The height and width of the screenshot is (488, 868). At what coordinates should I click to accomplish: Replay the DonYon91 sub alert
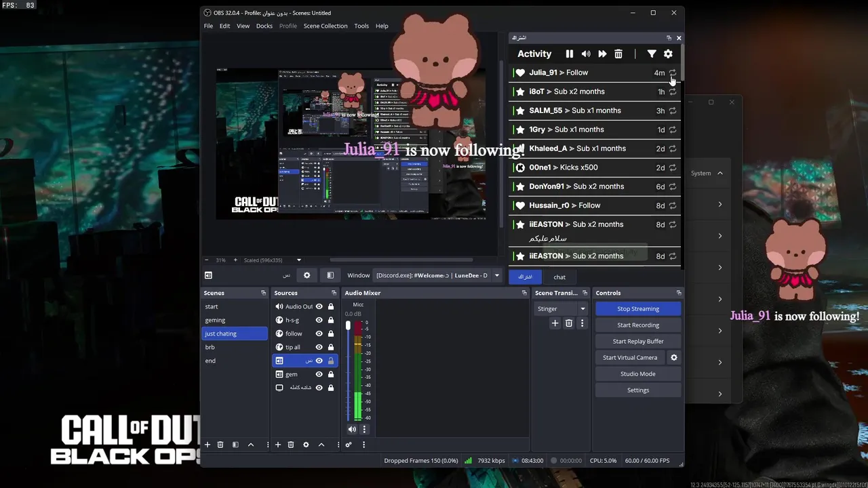coord(673,186)
